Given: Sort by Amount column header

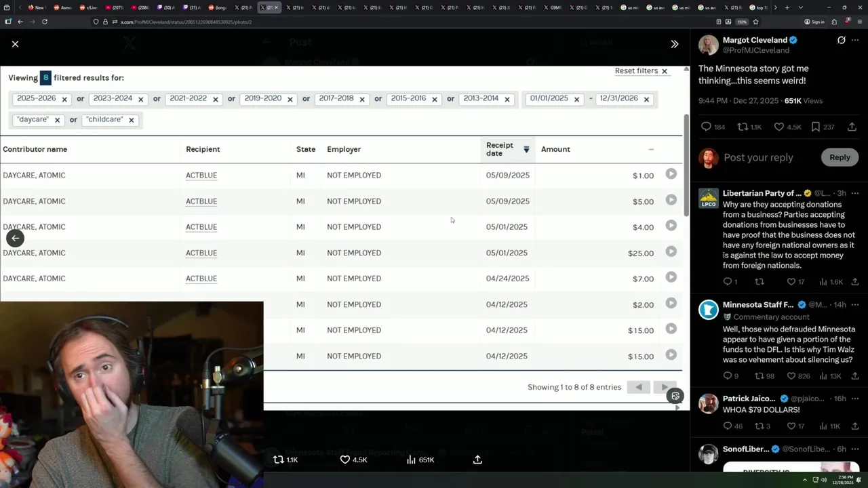Looking at the screenshot, I should tap(555, 149).
